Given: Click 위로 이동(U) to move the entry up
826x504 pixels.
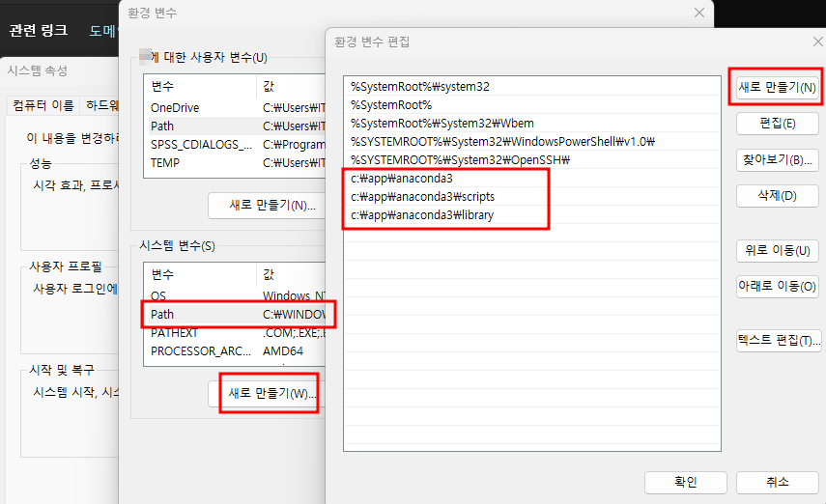Looking at the screenshot, I should 777,251.
